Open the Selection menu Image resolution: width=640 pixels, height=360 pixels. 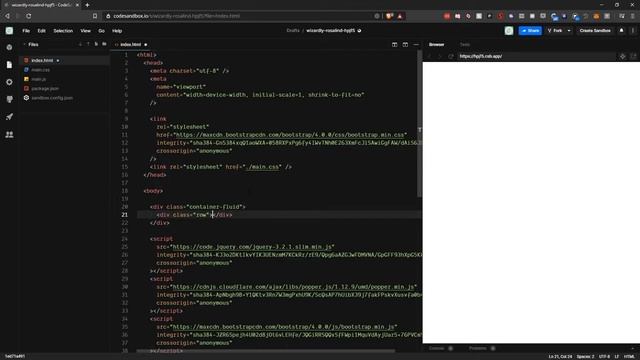[x=63, y=31]
